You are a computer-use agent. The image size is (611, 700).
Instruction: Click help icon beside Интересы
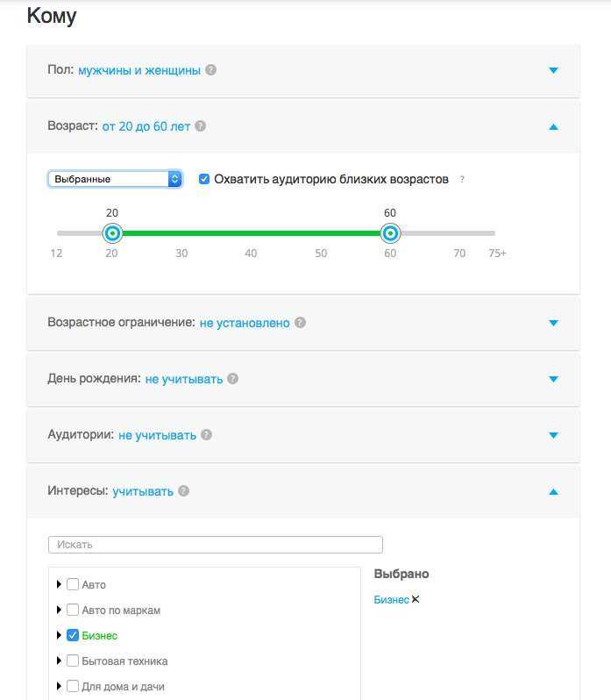[183, 491]
